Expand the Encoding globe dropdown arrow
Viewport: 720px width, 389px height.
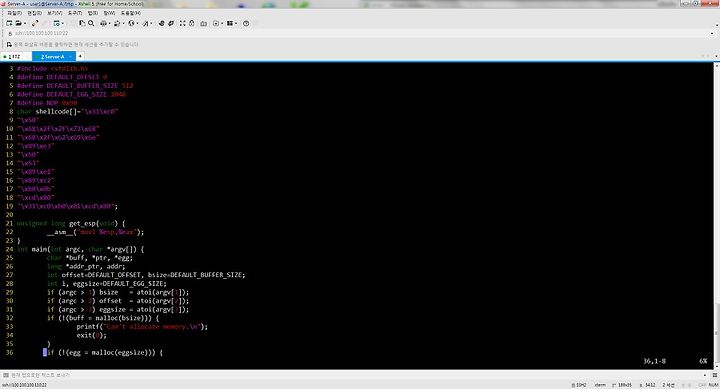pos(137,23)
